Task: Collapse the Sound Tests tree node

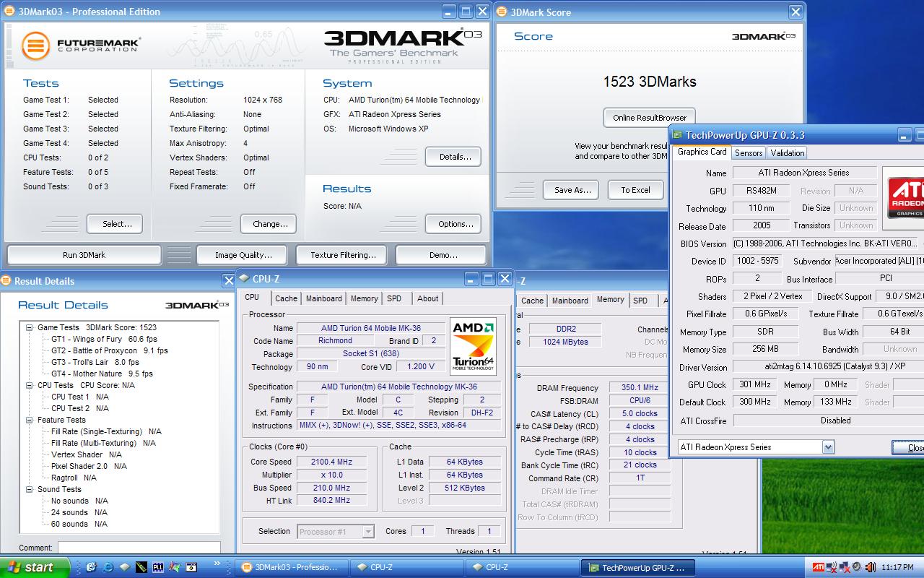Action: pos(30,489)
